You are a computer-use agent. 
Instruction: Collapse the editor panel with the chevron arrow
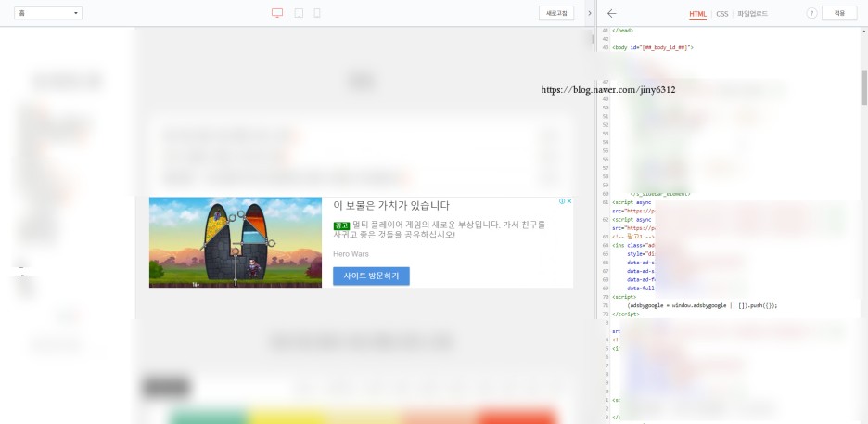pyautogui.click(x=590, y=13)
